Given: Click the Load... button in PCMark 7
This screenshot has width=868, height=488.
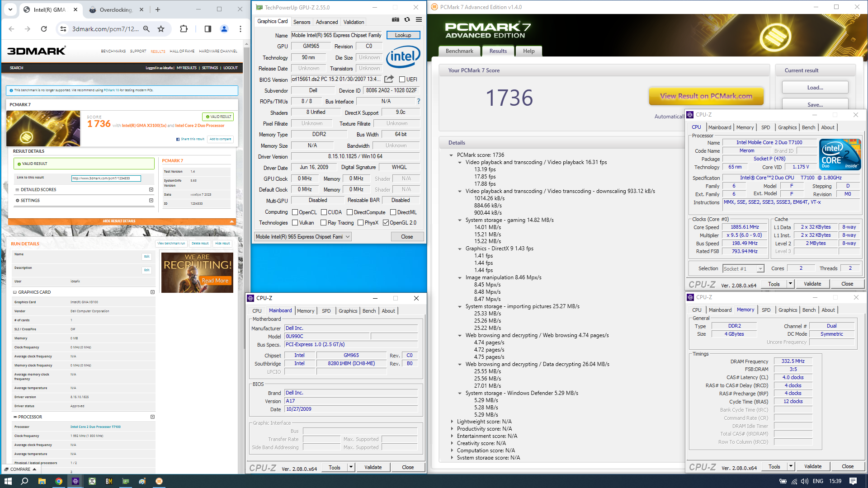Looking at the screenshot, I should (815, 88).
